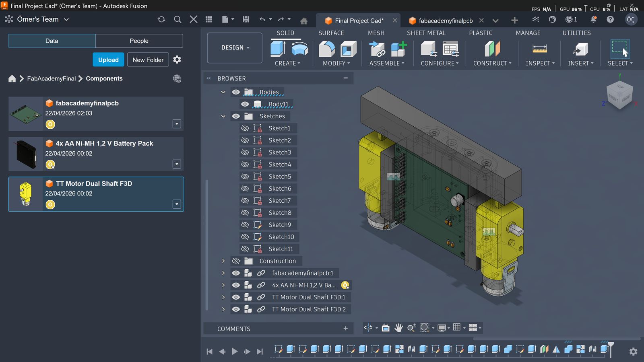Open Display Settings in the navigation bar
The height and width of the screenshot is (362, 644).
pyautogui.click(x=442, y=328)
